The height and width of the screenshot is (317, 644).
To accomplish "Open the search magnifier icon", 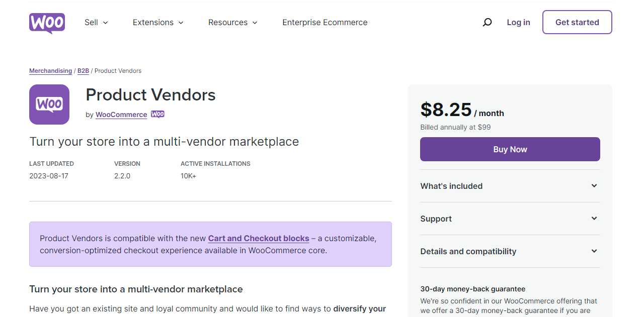I will (x=487, y=22).
